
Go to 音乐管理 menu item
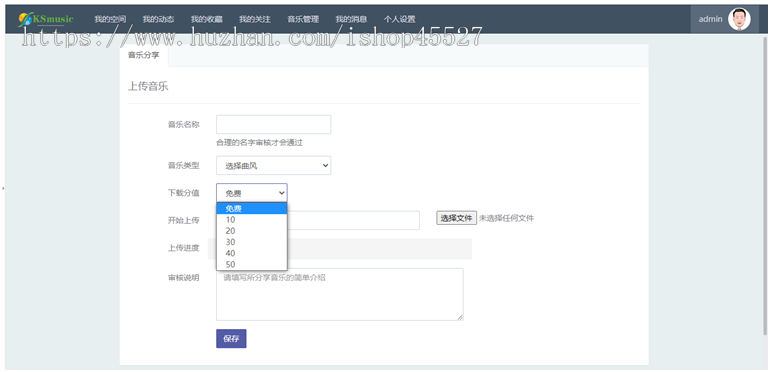(x=302, y=19)
